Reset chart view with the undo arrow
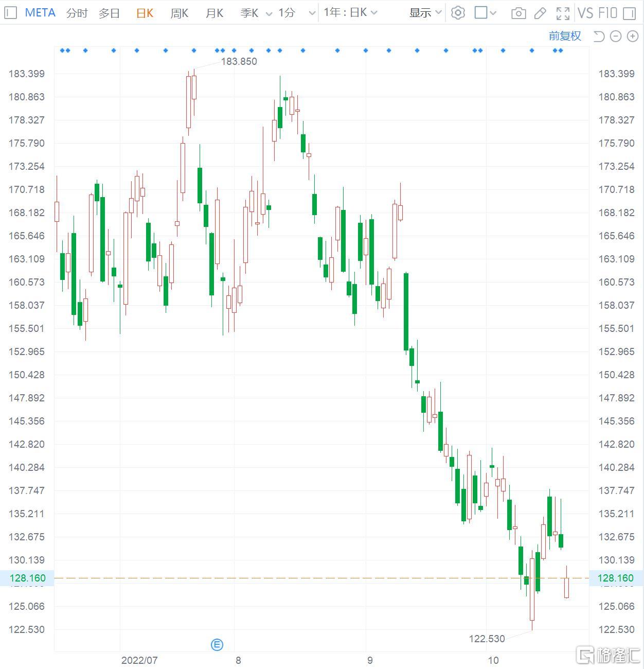 tap(599, 36)
